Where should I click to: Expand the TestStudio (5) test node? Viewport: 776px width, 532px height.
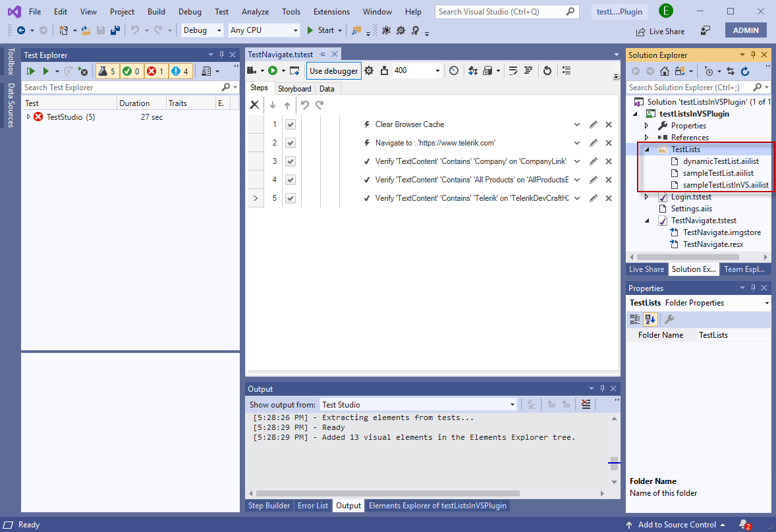tap(28, 117)
